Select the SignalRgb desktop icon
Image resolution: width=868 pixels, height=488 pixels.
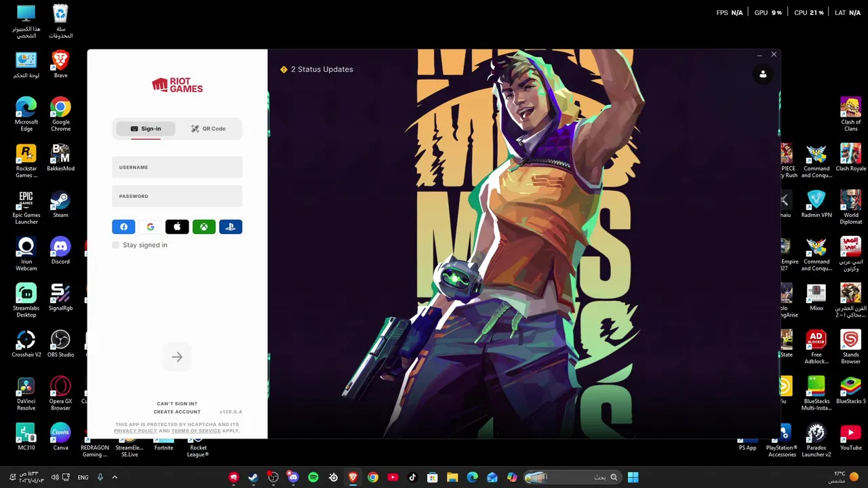point(60,298)
